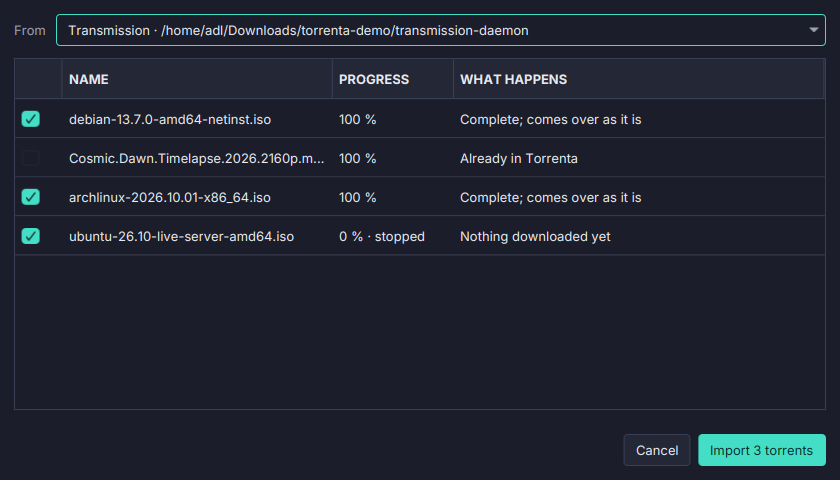
Task: Click the From label
Action: pyautogui.click(x=30, y=31)
